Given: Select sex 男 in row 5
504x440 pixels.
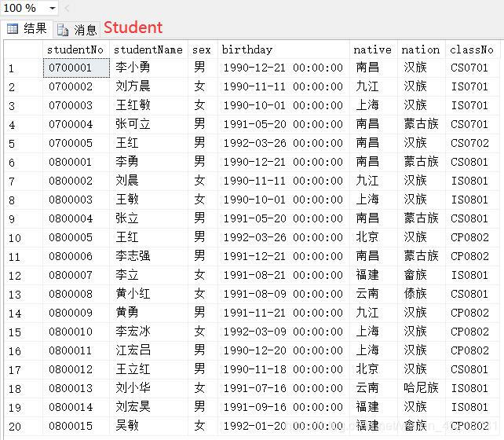Looking at the screenshot, I should (x=199, y=143).
